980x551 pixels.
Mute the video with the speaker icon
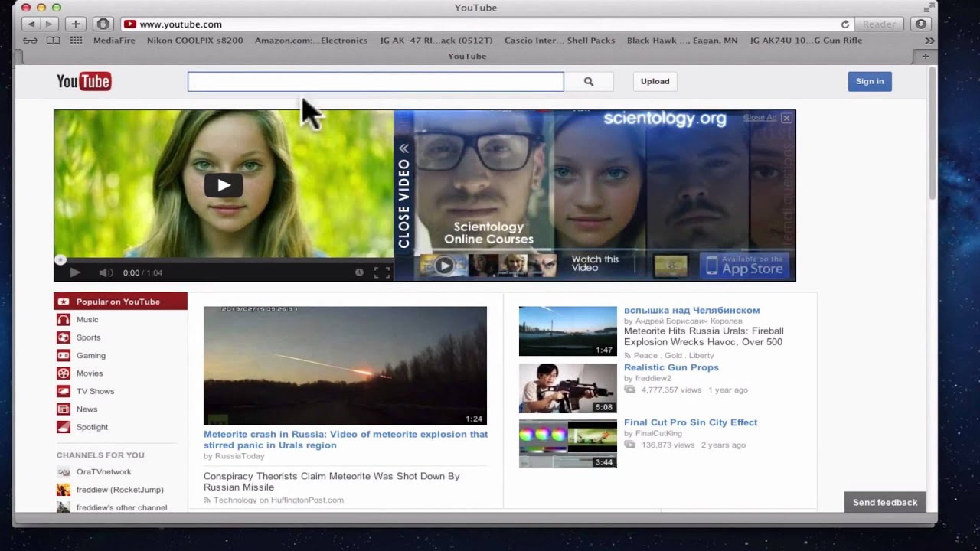[x=106, y=272]
